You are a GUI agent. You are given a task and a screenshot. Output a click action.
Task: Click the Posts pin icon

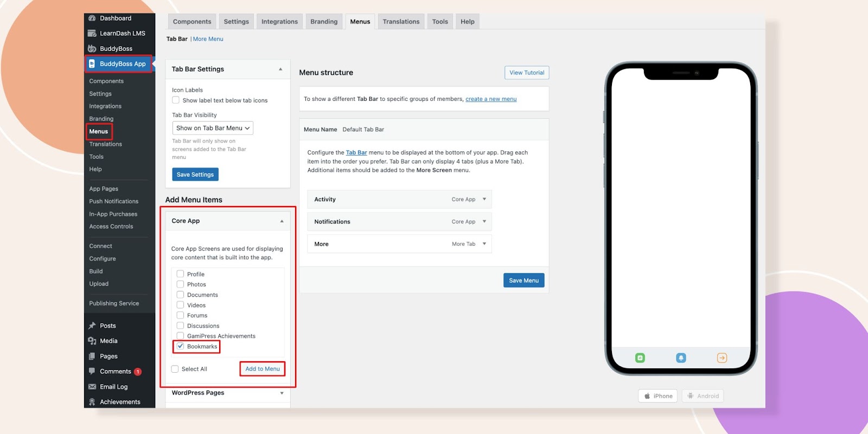[92, 325]
